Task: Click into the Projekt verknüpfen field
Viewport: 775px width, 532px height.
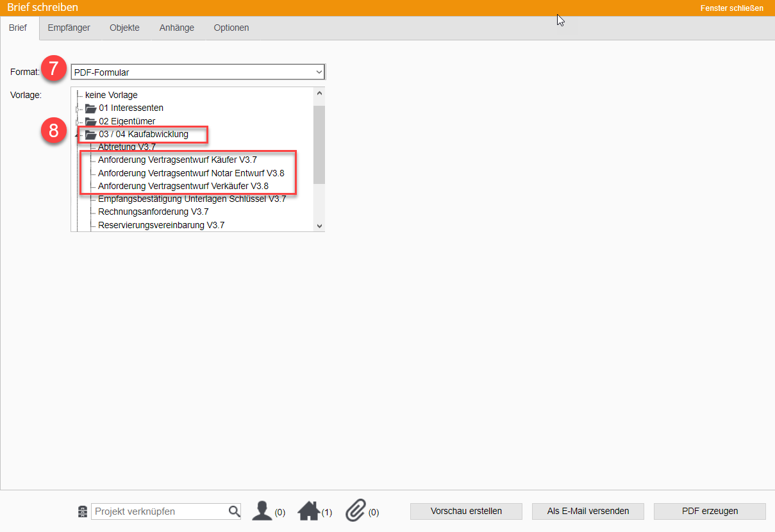Action: [160, 511]
